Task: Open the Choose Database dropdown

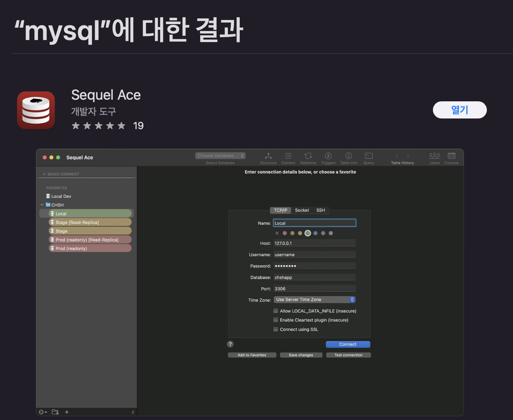Action: (x=220, y=156)
